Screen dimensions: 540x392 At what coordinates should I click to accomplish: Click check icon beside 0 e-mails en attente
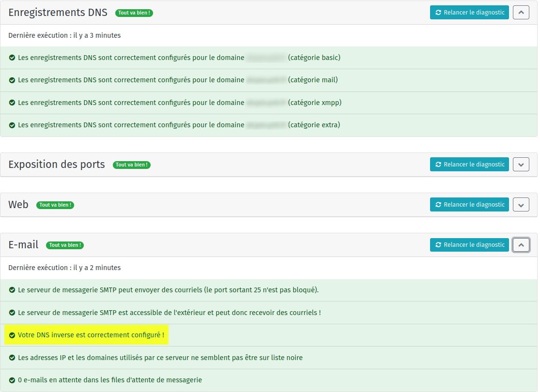coord(12,380)
